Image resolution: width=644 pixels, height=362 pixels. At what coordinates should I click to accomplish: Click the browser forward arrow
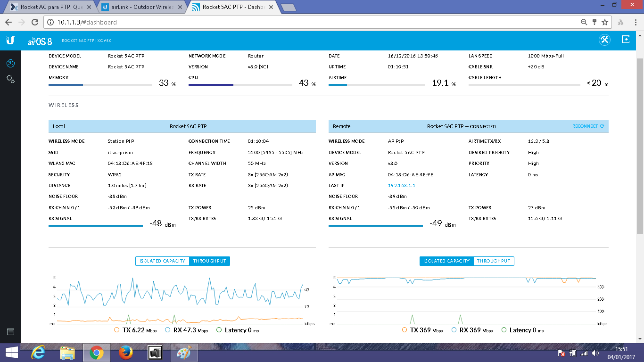[x=22, y=22]
